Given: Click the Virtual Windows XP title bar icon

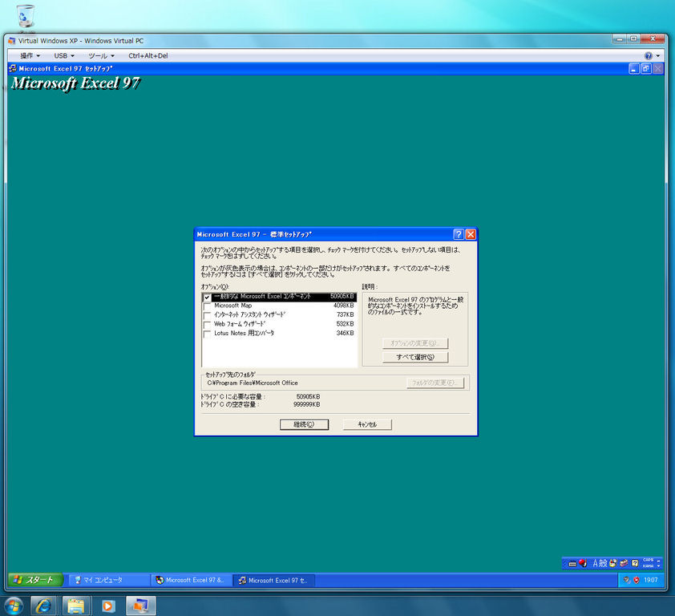Looking at the screenshot, I should 11,41.
